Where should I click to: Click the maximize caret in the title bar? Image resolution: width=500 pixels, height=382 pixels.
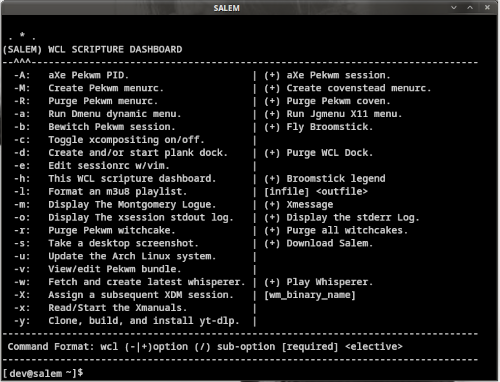470,7
